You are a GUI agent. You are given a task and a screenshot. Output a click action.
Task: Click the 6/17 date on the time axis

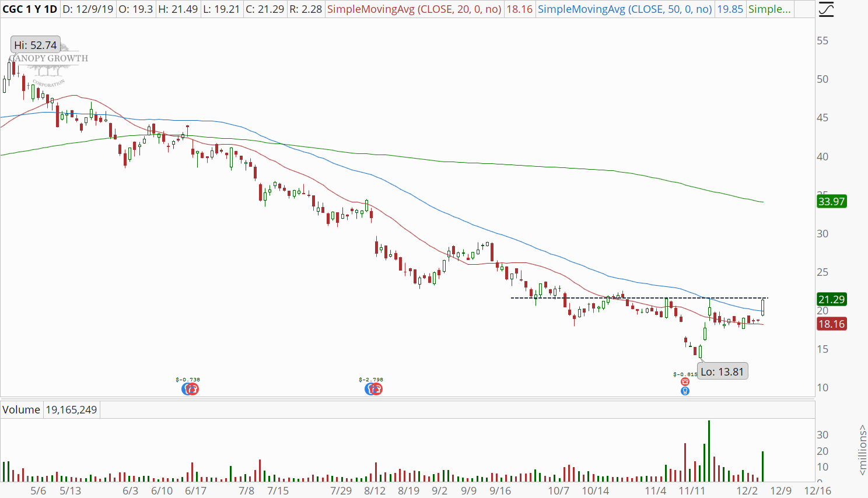point(196,491)
